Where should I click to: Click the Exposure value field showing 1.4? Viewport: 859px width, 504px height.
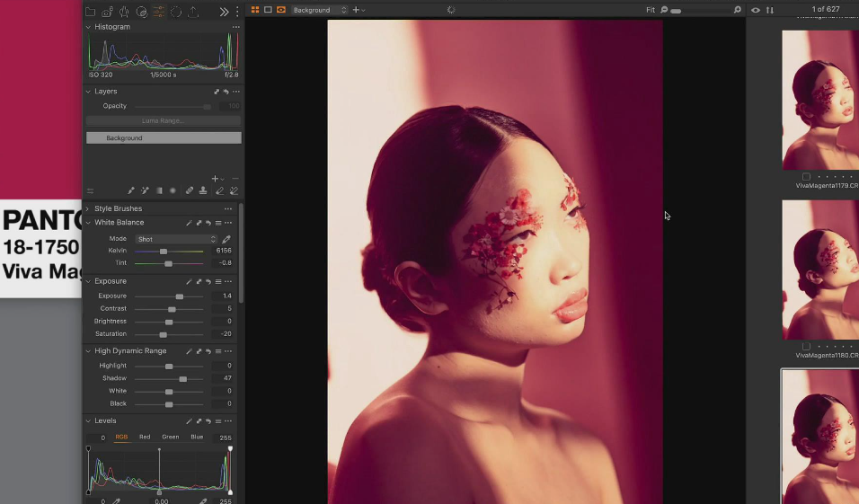pyautogui.click(x=223, y=296)
